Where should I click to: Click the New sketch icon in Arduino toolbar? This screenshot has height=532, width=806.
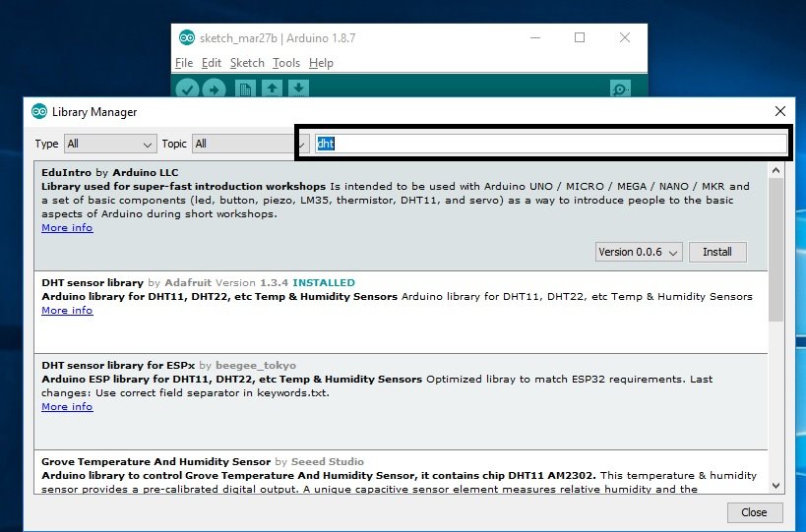(245, 89)
